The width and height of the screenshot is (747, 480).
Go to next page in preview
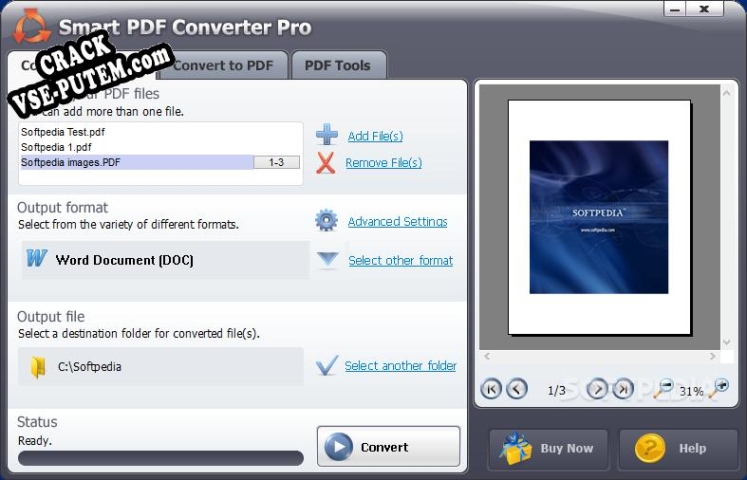point(597,389)
